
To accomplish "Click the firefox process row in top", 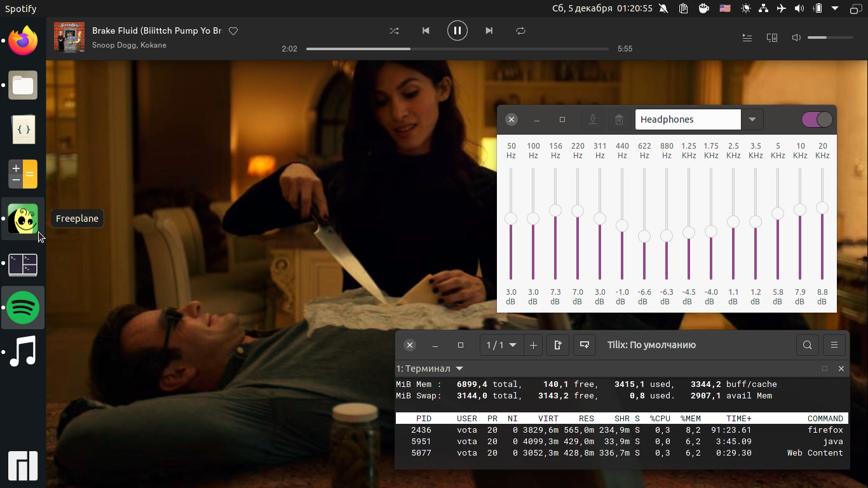I will pyautogui.click(x=622, y=430).
